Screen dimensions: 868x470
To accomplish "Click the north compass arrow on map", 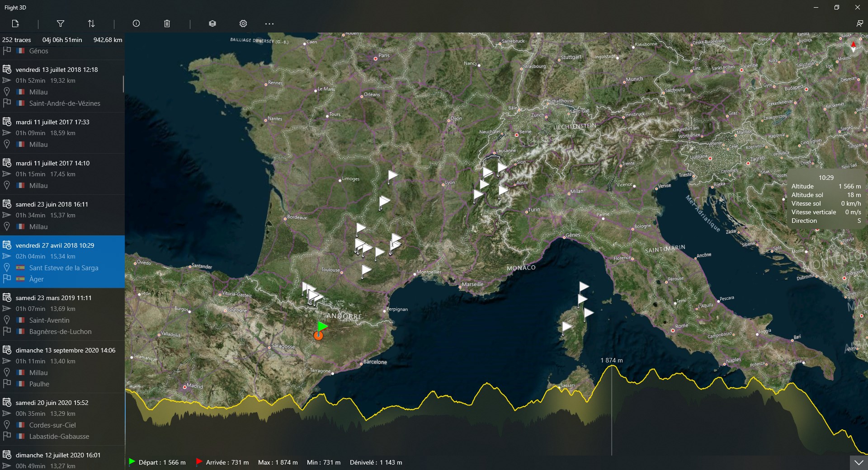I will point(854,46).
